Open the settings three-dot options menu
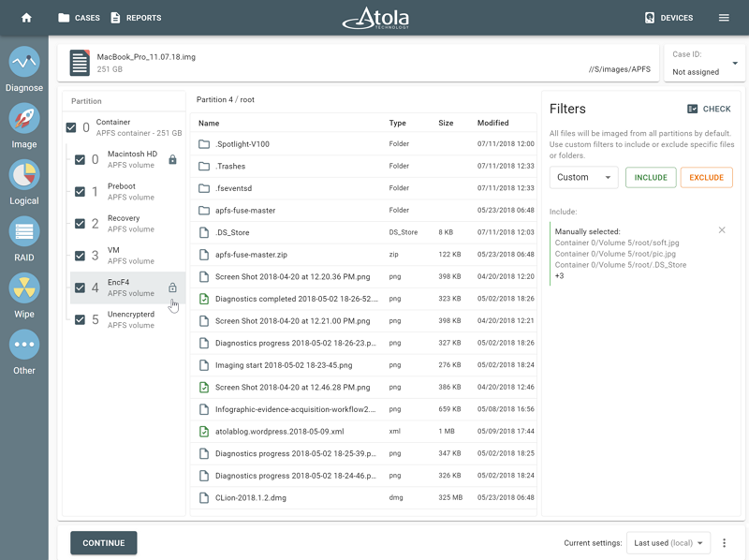Screen dimensions: 749x560 click(724, 543)
